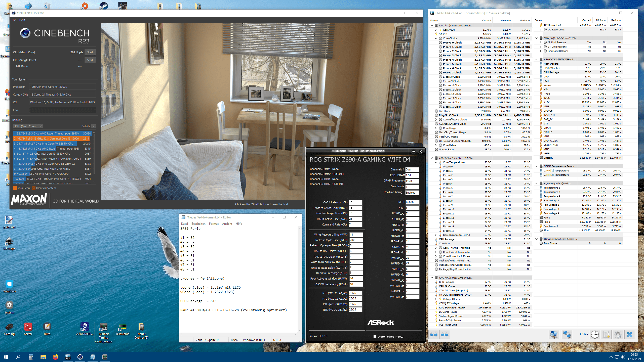Open Bearbeiten menu in Editor
Viewport: 644px width, 362px height.
pos(198,224)
